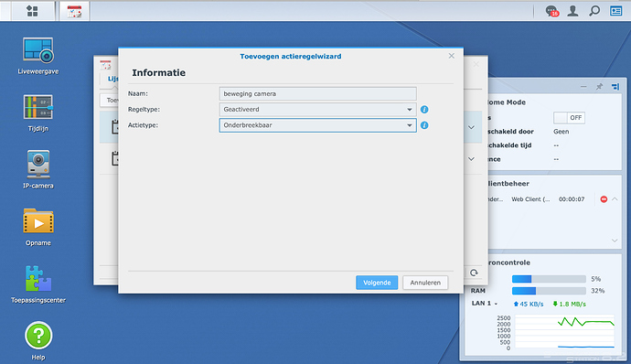631x364 pixels.
Task: Open Tijdlijn desktop icon
Action: coord(38,113)
